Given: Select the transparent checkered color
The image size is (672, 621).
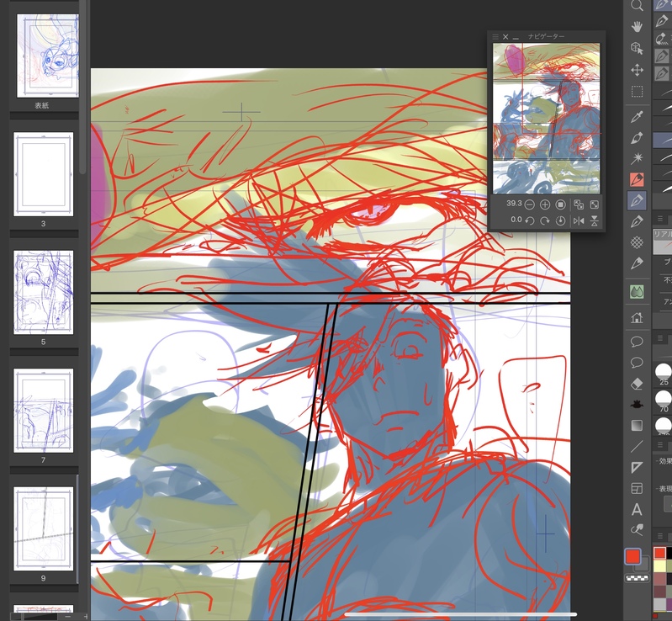Looking at the screenshot, I should 637,578.
